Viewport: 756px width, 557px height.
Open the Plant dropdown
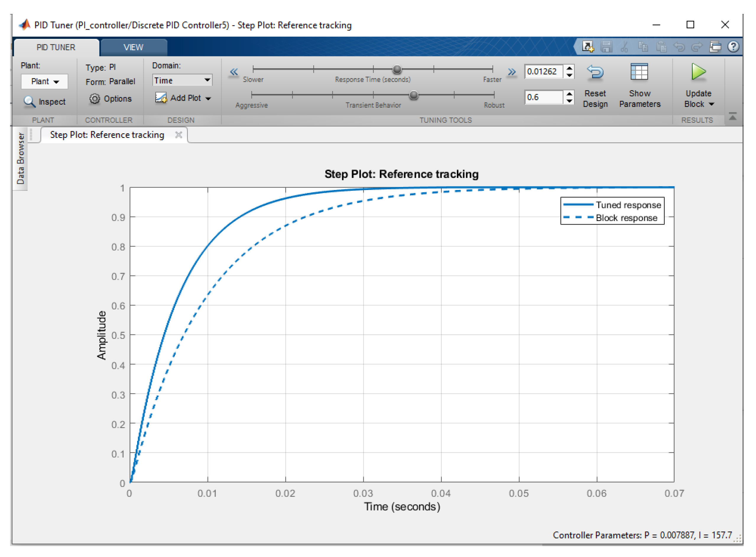point(45,81)
